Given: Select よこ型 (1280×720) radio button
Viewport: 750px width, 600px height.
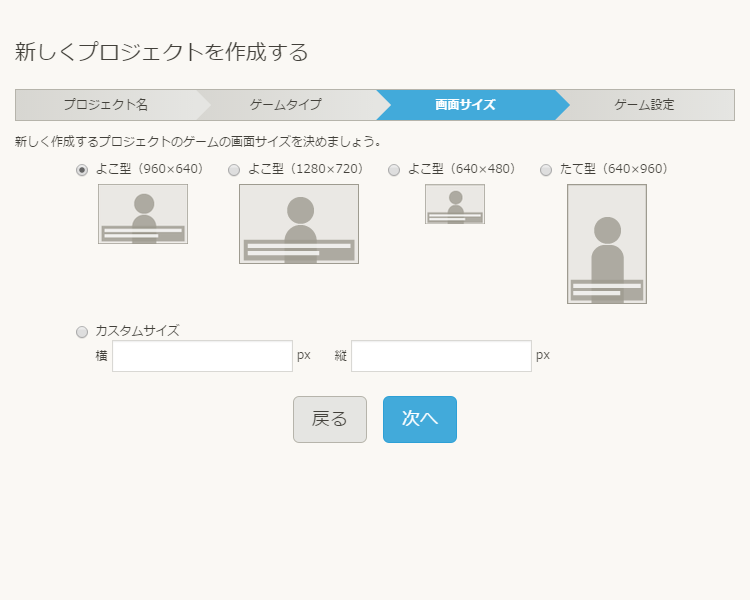Looking at the screenshot, I should coord(234,170).
